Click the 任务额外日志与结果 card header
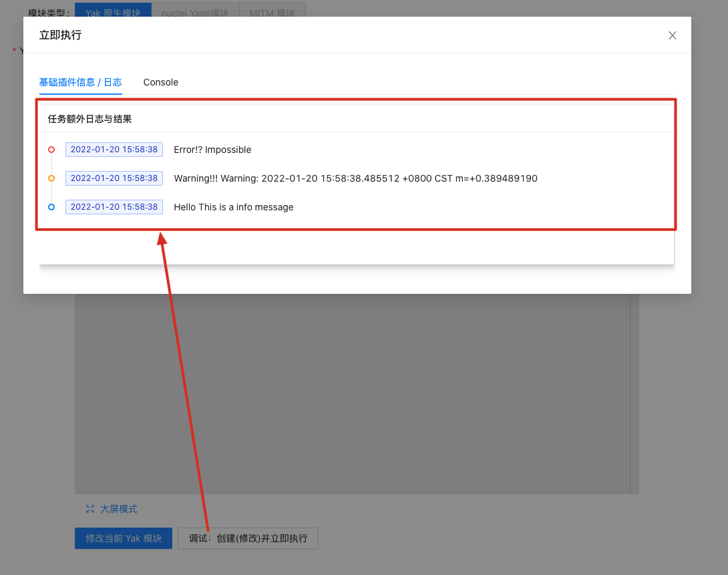The image size is (728, 575). click(89, 119)
